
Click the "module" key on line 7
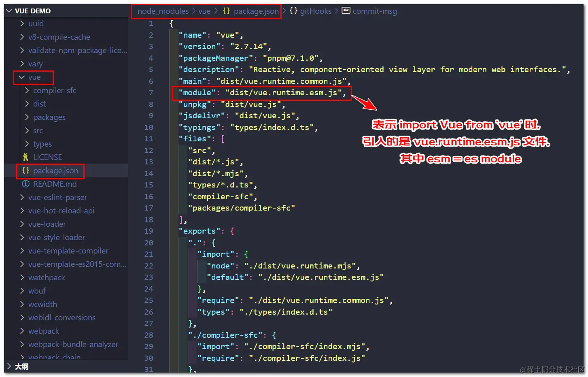pos(197,93)
